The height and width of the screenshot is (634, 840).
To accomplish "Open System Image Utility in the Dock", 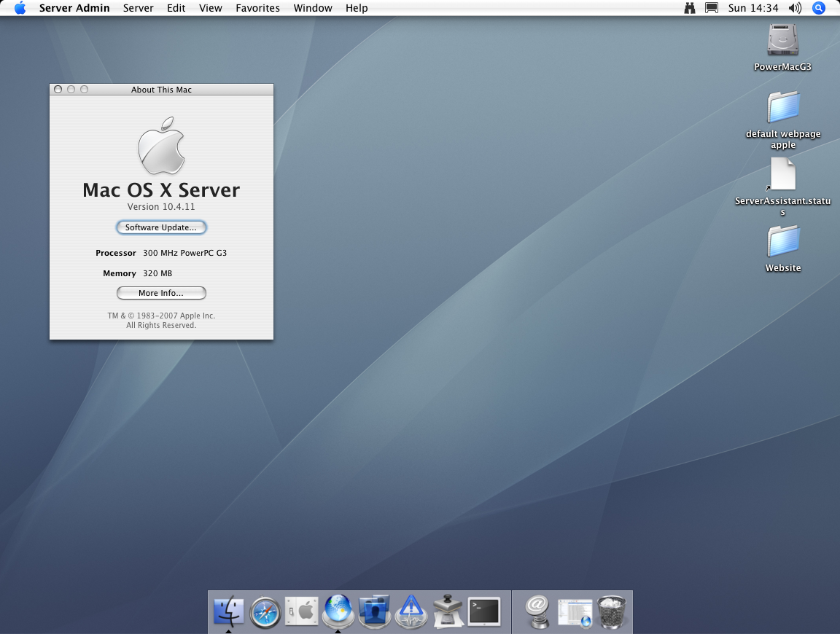I will [448, 611].
